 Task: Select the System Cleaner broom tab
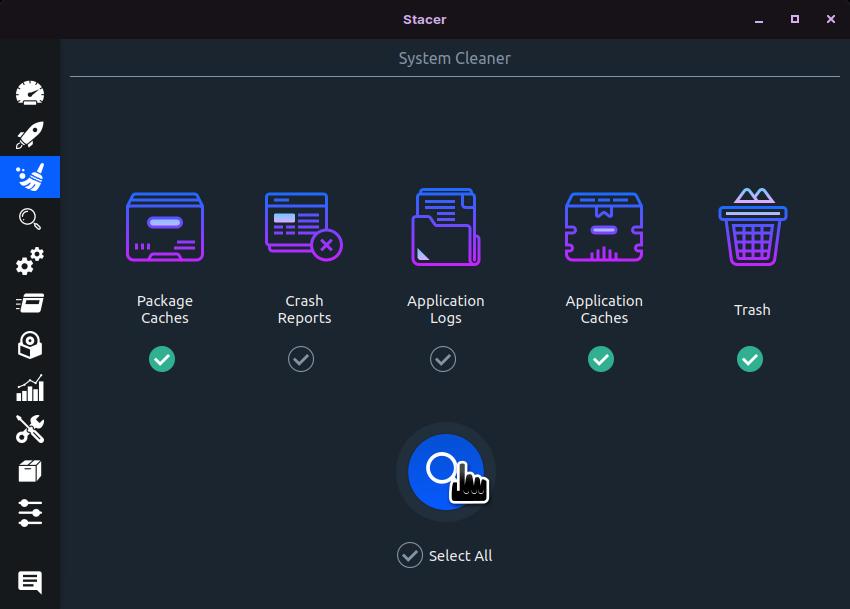(30, 177)
